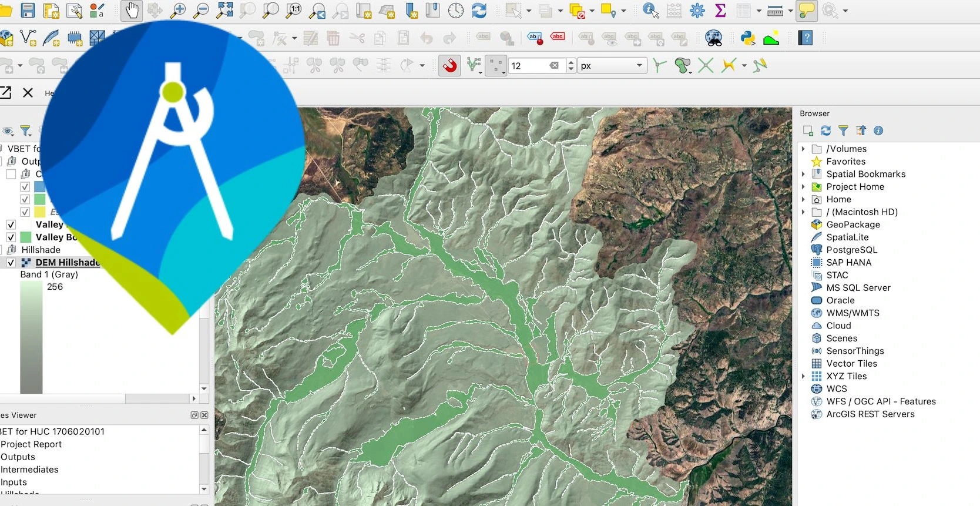Toggle the Enable Snapping magnet icon
980x506 pixels.
coord(450,65)
